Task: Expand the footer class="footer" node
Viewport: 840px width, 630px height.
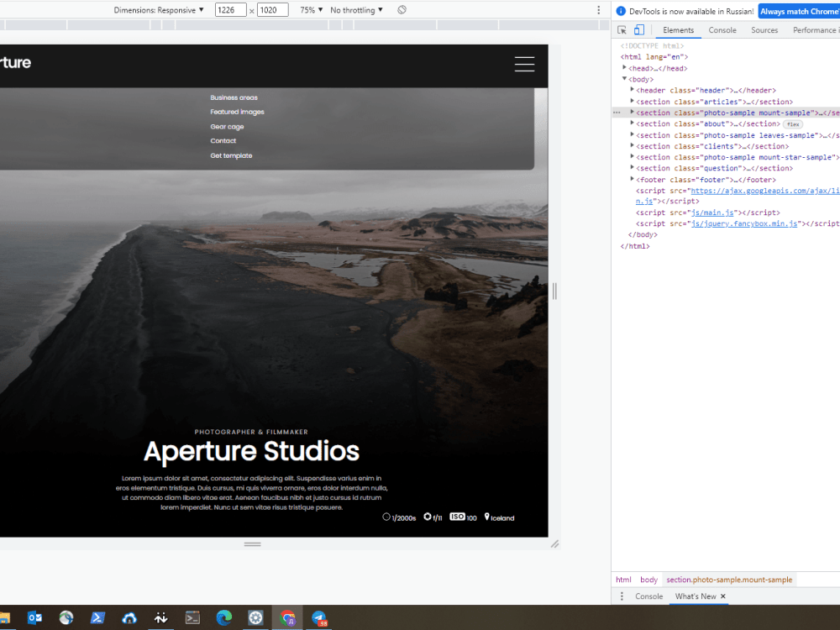Action: point(633,179)
